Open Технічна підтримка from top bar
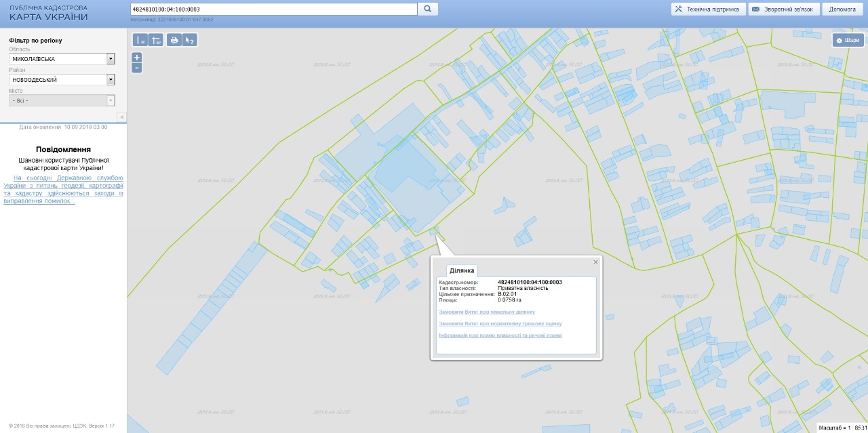The height and width of the screenshot is (433, 868). tap(708, 9)
